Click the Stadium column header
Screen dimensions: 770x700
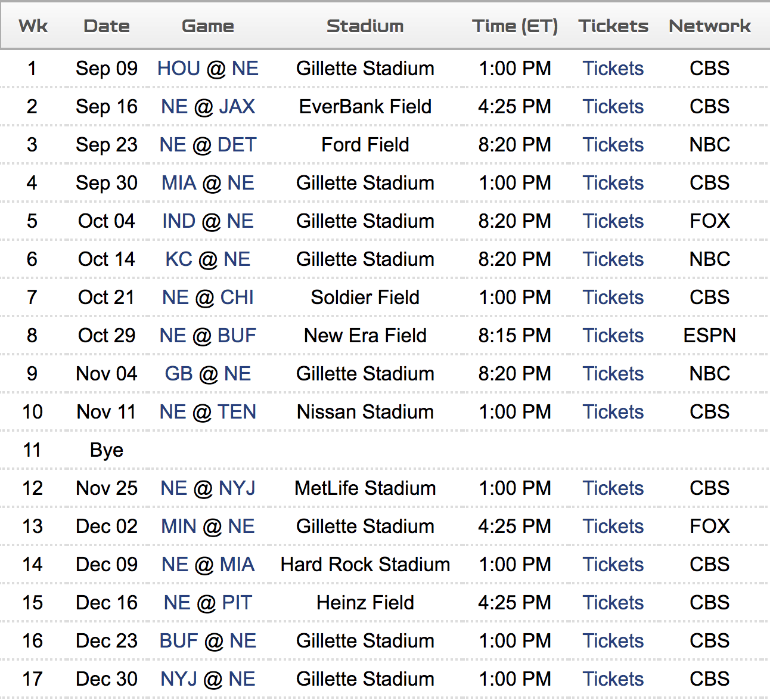pos(365,26)
